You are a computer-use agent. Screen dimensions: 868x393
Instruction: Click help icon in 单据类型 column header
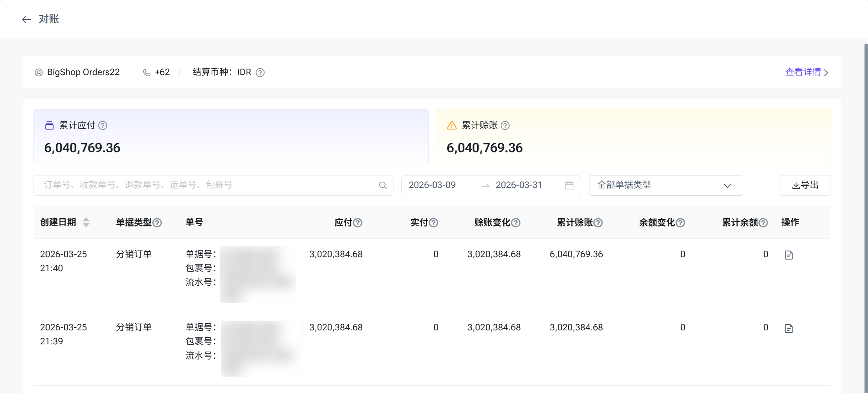click(157, 223)
